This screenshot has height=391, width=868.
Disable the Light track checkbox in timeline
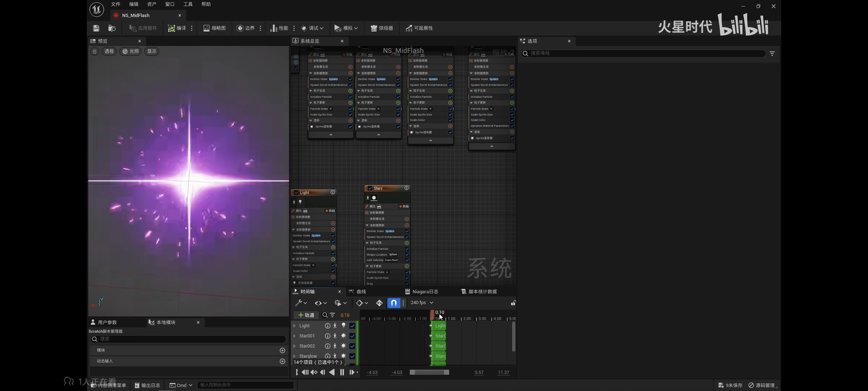[x=352, y=326]
